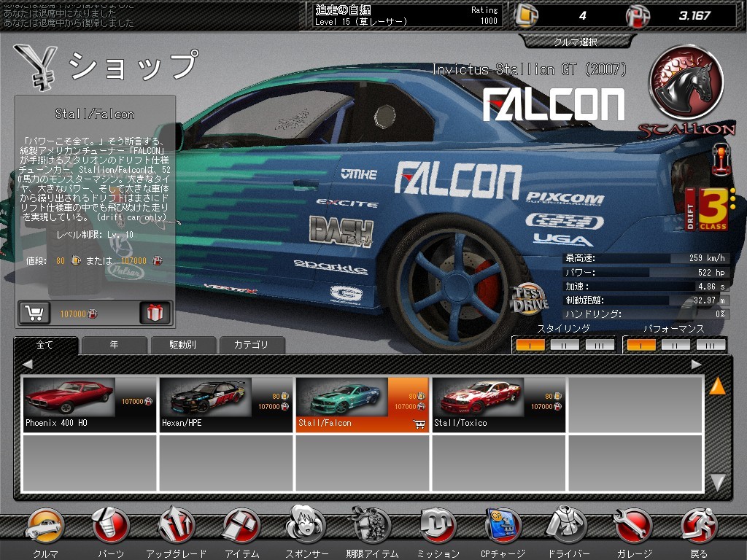Open the ミッション mission section
Image resolution: width=747 pixels, height=560 pixels.
click(x=438, y=526)
